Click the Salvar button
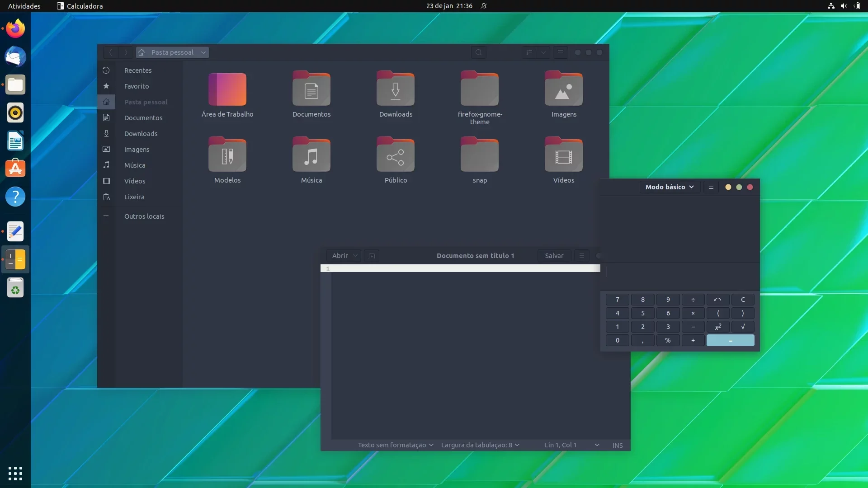Viewport: 868px width, 488px height. [554, 256]
